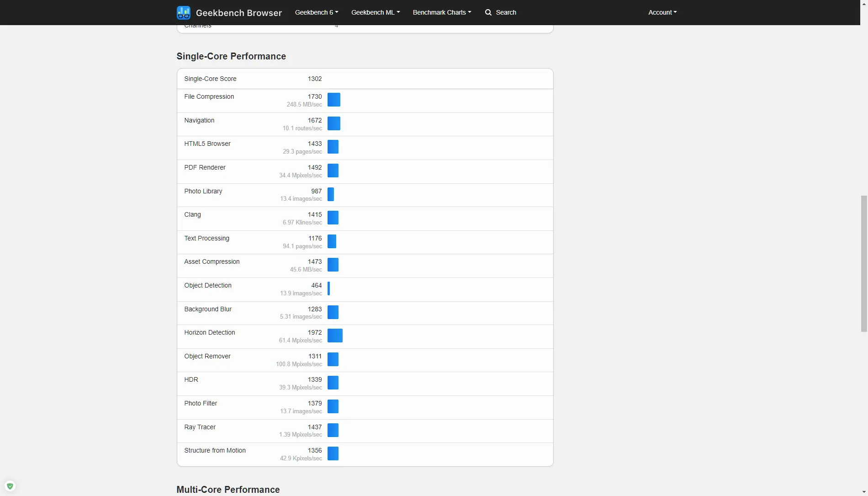Open the Geekbench 6 dropdown menu
Screen dimensions: 868x496
tap(317, 12)
